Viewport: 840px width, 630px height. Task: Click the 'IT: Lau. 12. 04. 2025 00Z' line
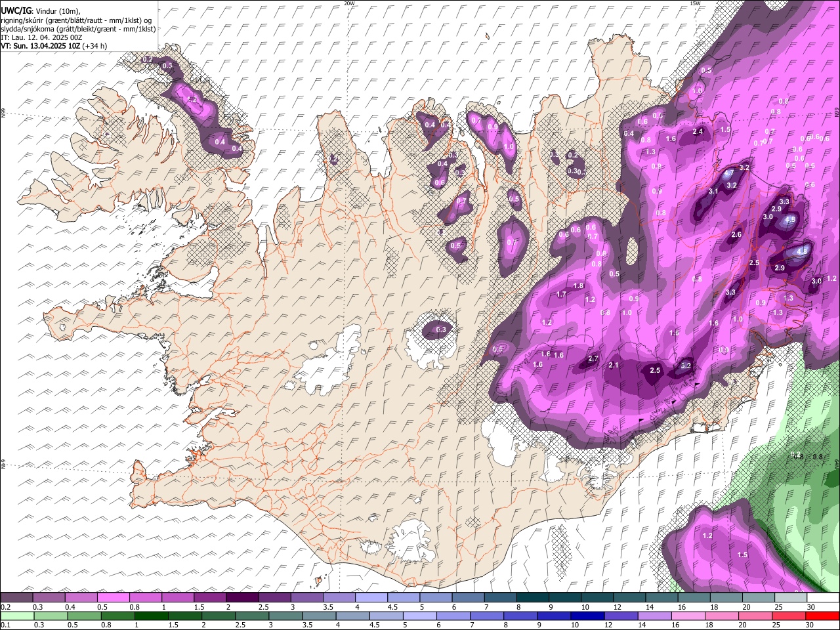pyautogui.click(x=41, y=37)
